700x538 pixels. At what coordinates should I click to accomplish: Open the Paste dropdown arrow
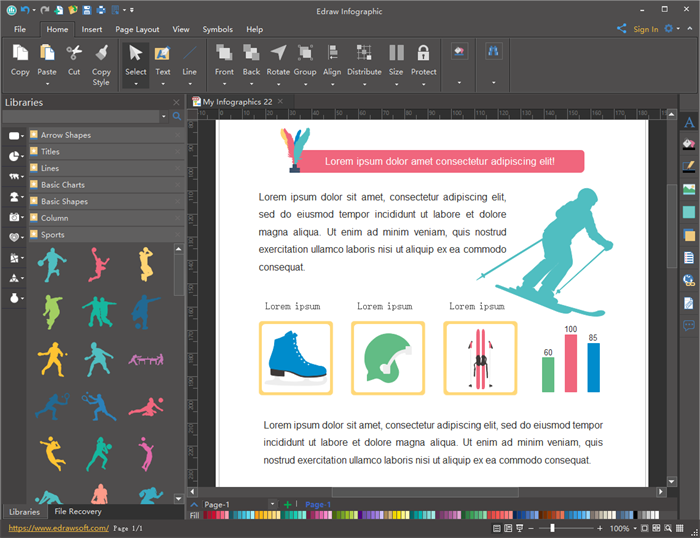tap(47, 84)
